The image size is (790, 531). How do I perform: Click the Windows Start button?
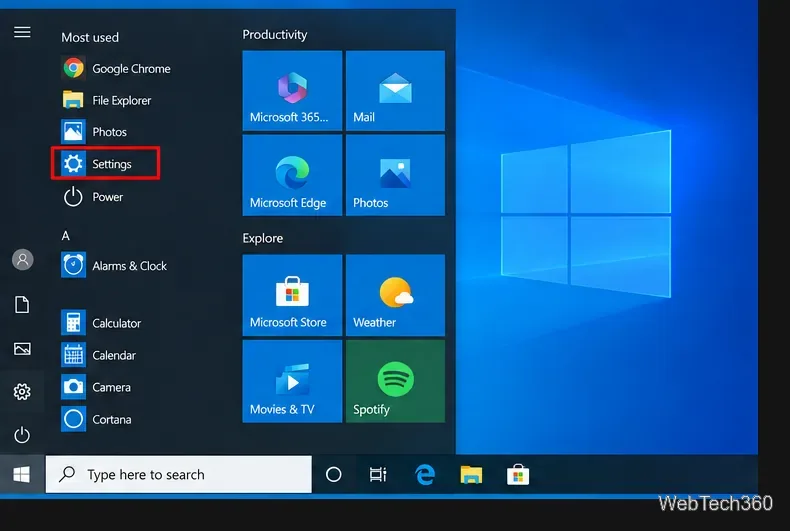click(22, 474)
